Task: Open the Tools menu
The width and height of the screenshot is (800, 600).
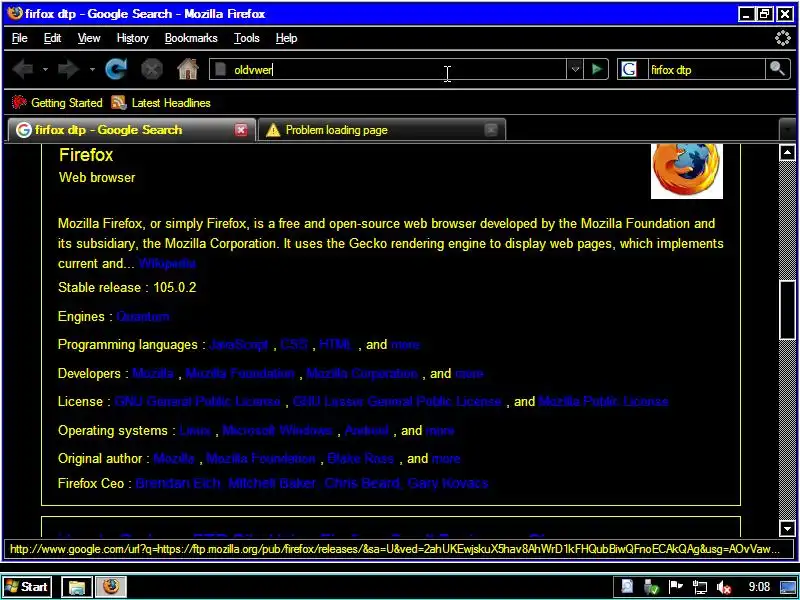Action: coord(246,38)
